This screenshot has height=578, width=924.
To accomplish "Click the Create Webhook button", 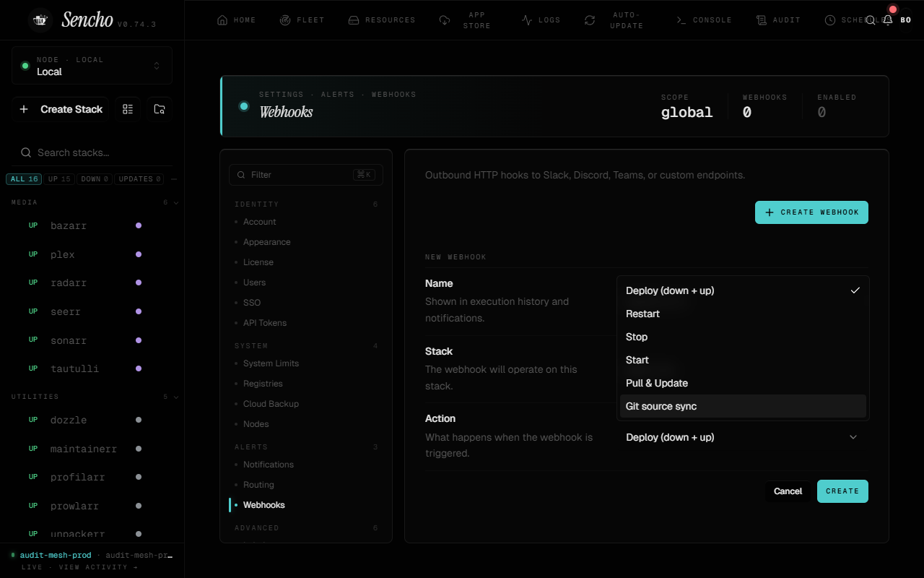I will point(811,212).
